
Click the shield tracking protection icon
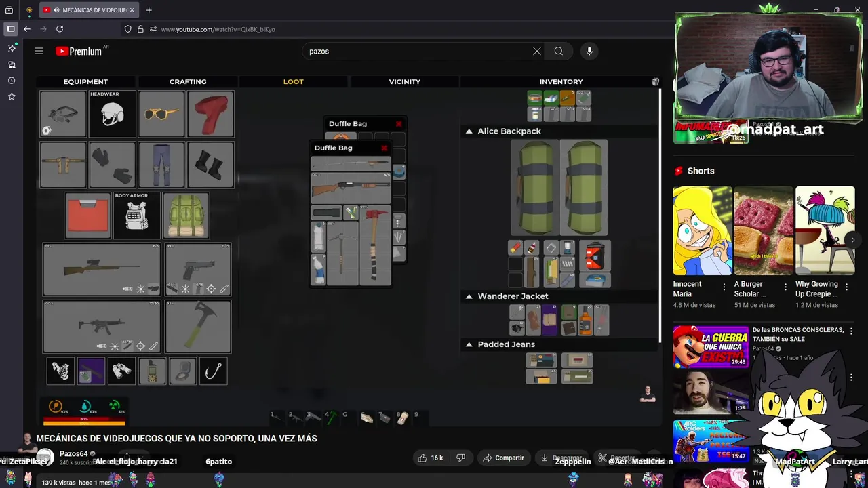pyautogui.click(x=127, y=29)
